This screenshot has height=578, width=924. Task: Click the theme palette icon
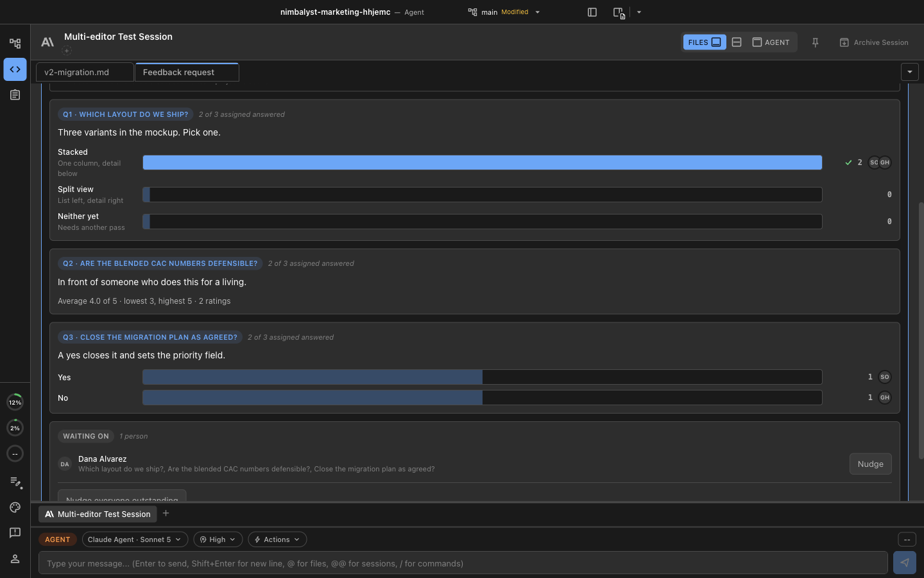click(x=15, y=507)
